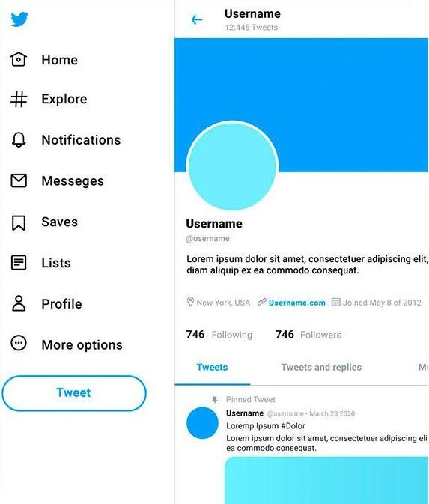View the 746 Following list

219,335
